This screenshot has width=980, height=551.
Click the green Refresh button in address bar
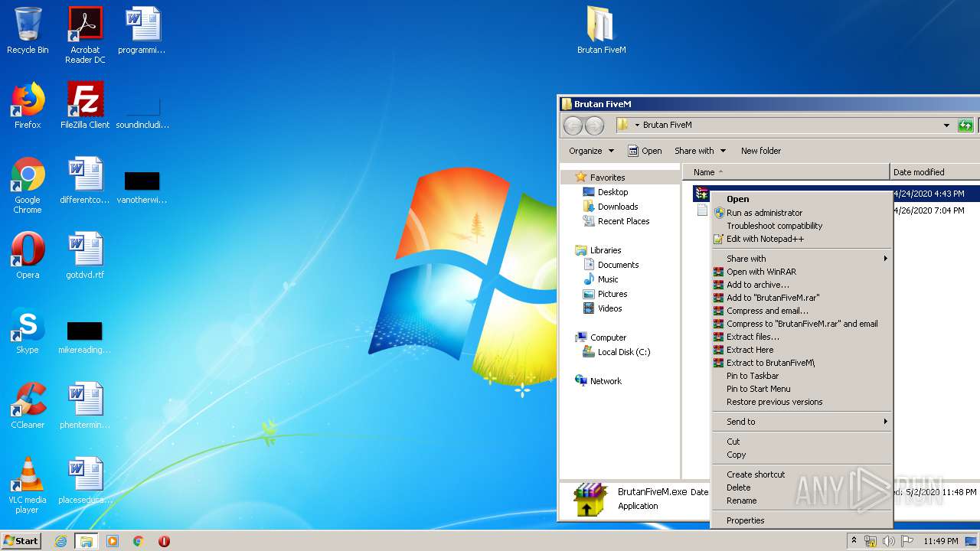point(965,126)
